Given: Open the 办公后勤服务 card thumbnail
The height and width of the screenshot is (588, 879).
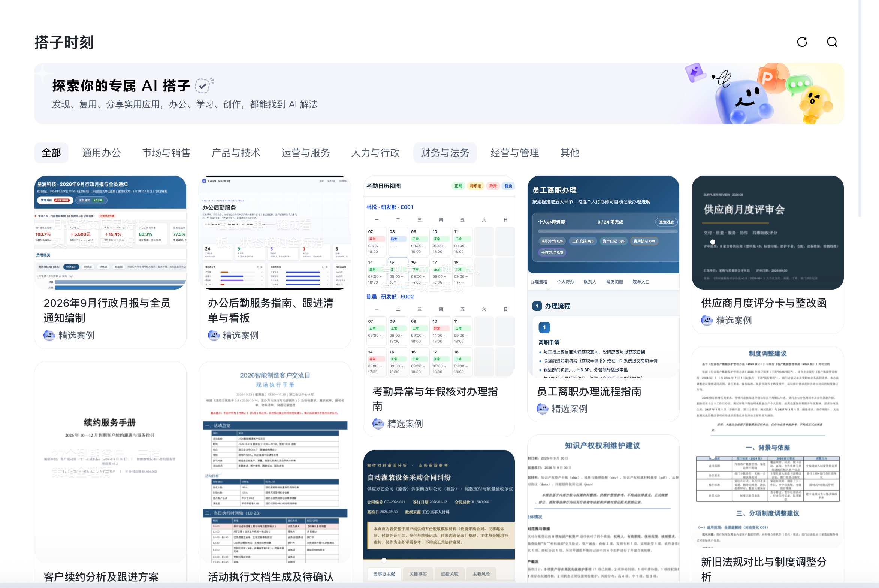Looking at the screenshot, I should point(275,233).
